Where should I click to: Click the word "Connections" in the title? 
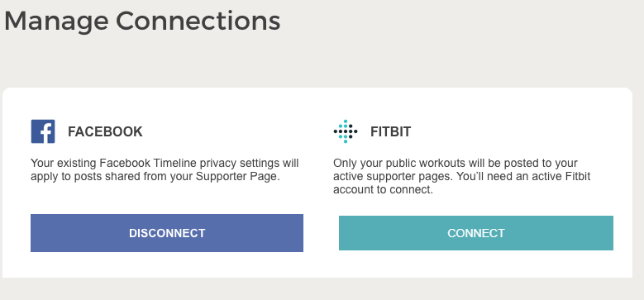point(198,21)
